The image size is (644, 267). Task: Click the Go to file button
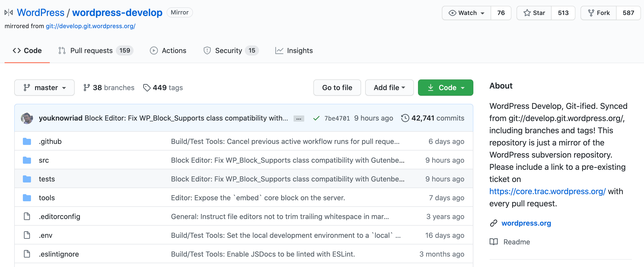pos(337,88)
